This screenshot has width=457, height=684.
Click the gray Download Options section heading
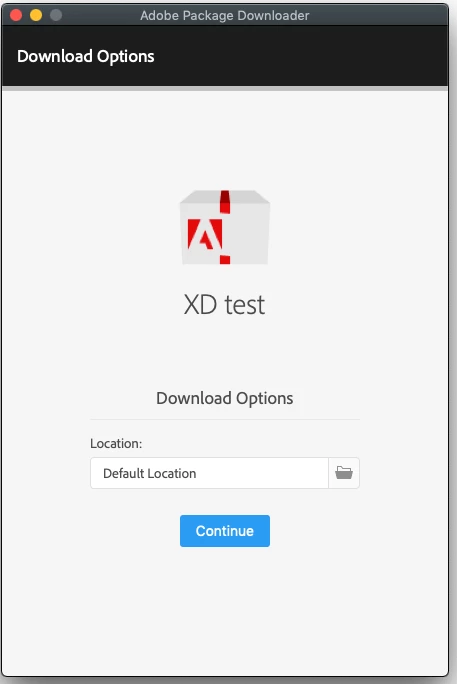click(x=225, y=398)
